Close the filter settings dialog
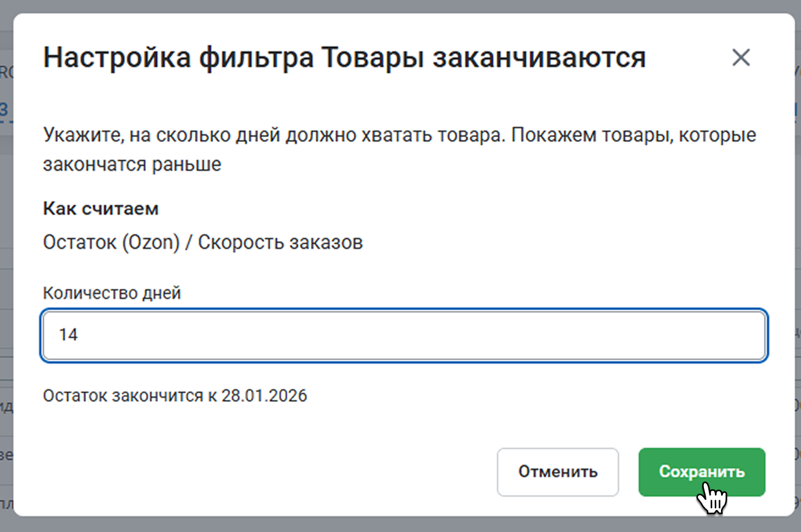The width and height of the screenshot is (801, 532). pyautogui.click(x=741, y=59)
